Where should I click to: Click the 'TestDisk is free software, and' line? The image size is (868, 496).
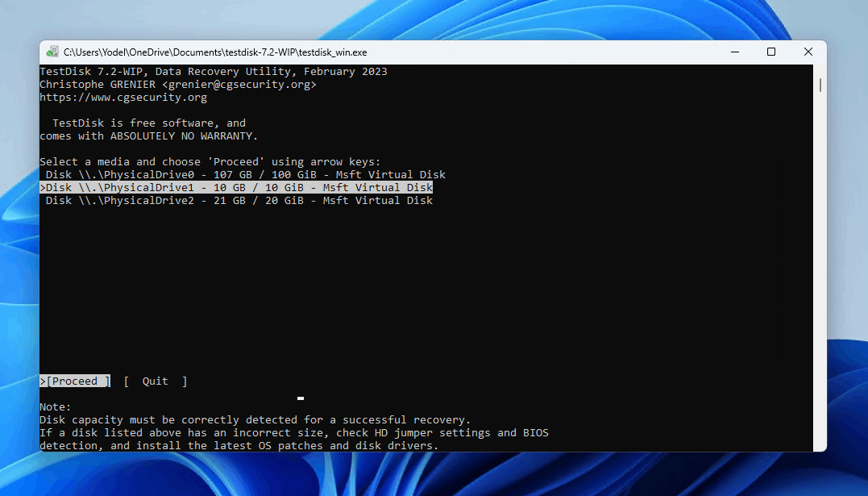click(149, 123)
